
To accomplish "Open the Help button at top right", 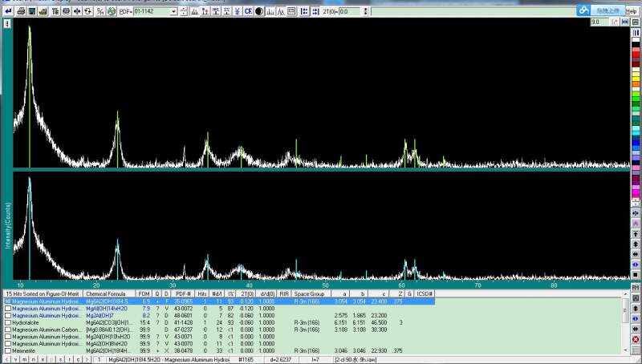I will pyautogui.click(x=631, y=11).
